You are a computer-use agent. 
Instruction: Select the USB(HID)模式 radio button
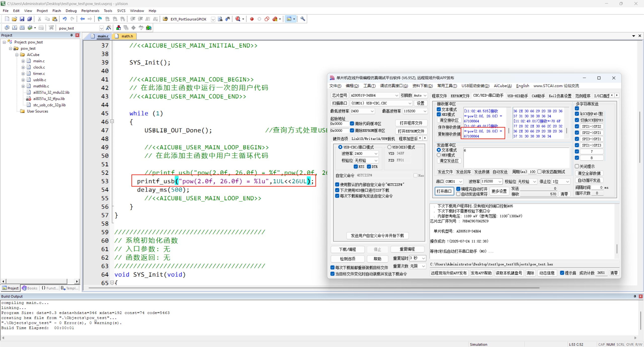click(389, 147)
